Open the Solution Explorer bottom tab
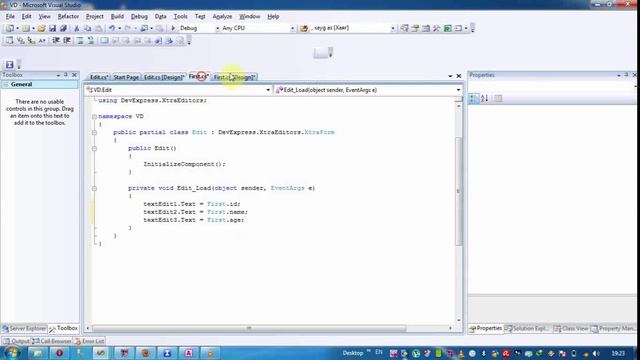 pos(527,329)
